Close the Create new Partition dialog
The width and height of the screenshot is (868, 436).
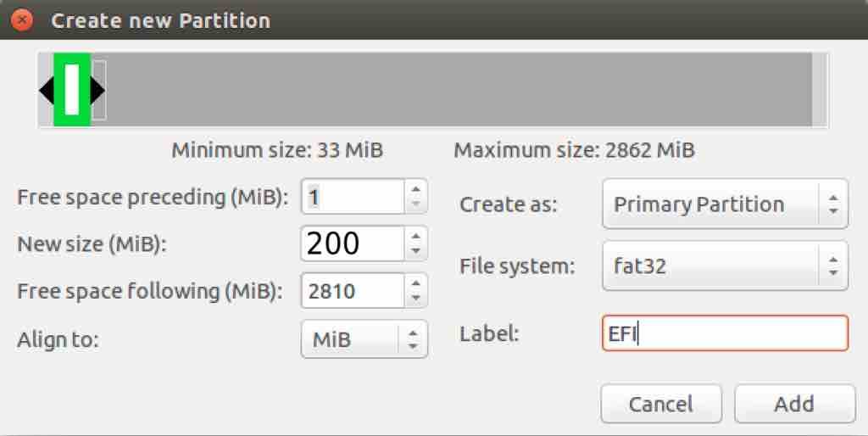point(21,20)
